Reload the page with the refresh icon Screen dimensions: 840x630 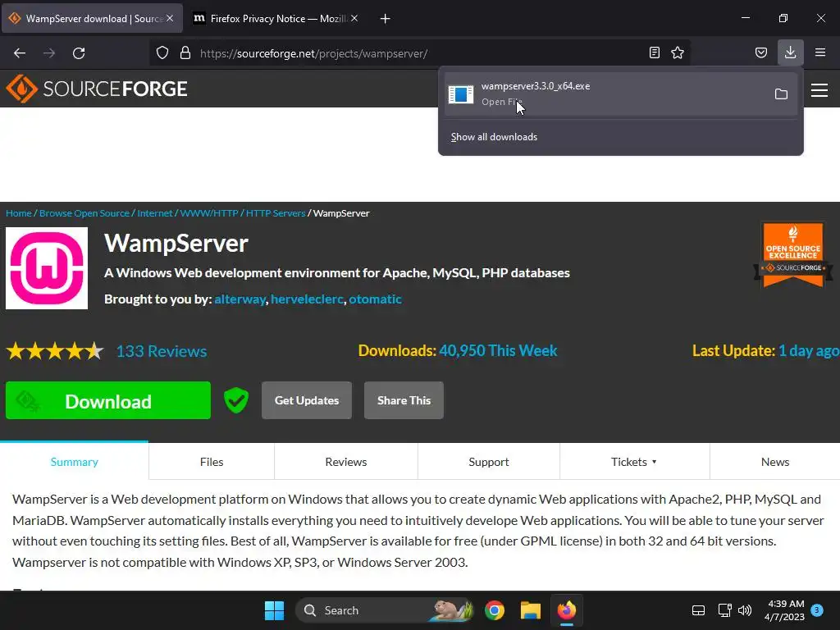click(x=79, y=53)
